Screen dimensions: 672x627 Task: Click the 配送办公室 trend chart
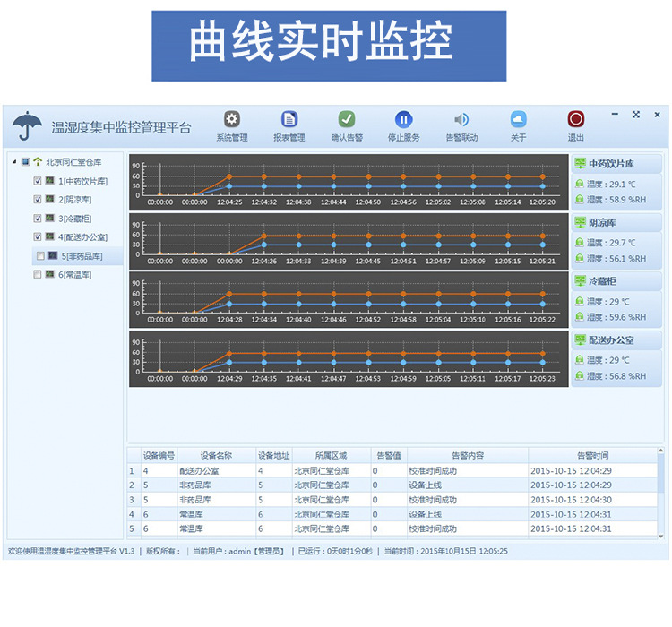(349, 358)
